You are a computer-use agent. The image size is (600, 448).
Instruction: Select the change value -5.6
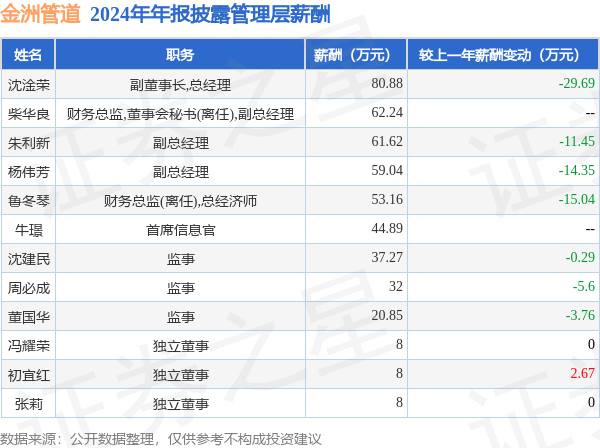point(584,287)
